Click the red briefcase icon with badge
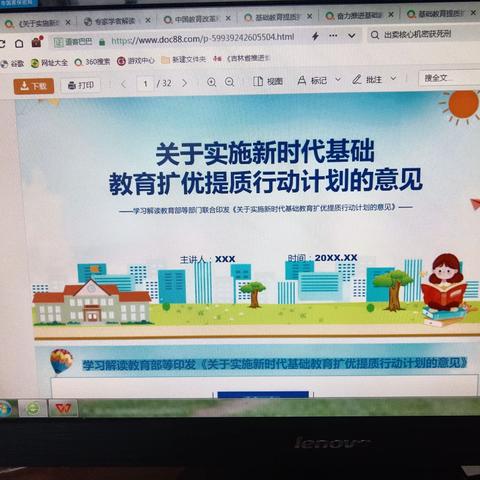Viewport: 480px width, 480px height. pyautogui.click(x=37, y=42)
